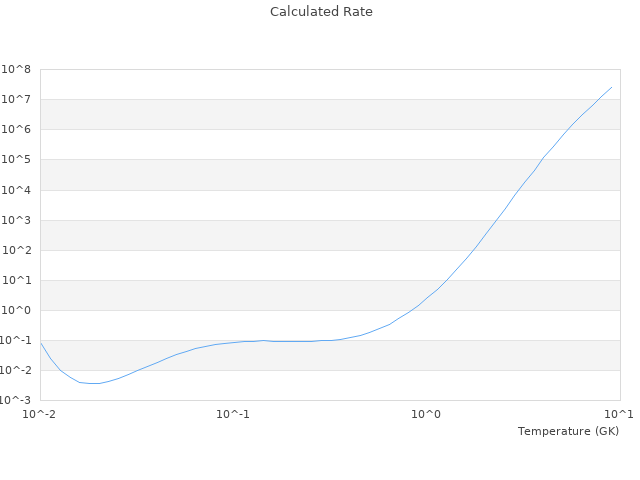Click the 10^0 label on the x-axis
This screenshot has height=480, width=640.
pyautogui.click(x=427, y=414)
